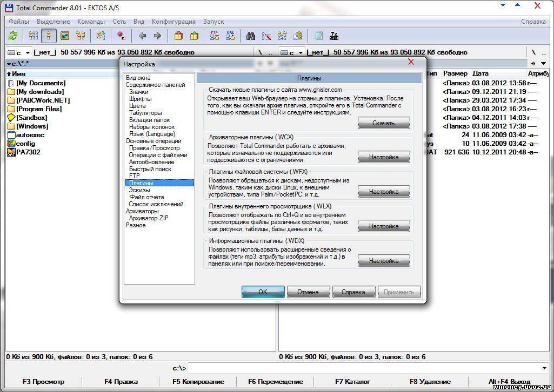Screen dimensions: 554x392
Task: Select Цвета in settings tree
Action: coord(137,106)
